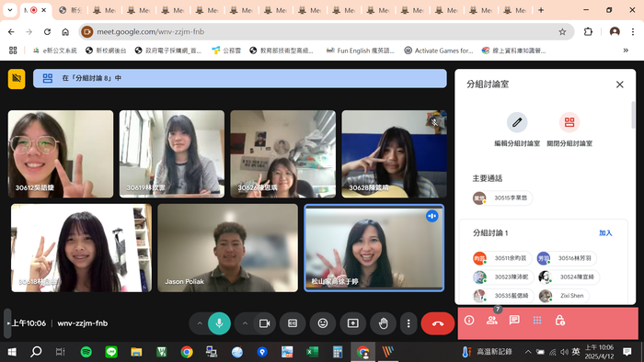Expand video settings arrow beside camera
Viewport: 644px width, 362px height.
click(246, 323)
